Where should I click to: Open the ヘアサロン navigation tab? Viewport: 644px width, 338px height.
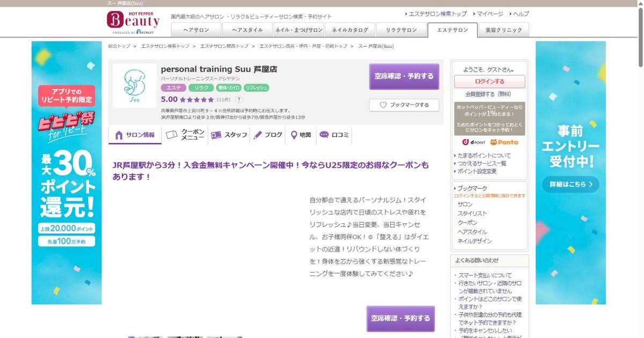pyautogui.click(x=196, y=30)
